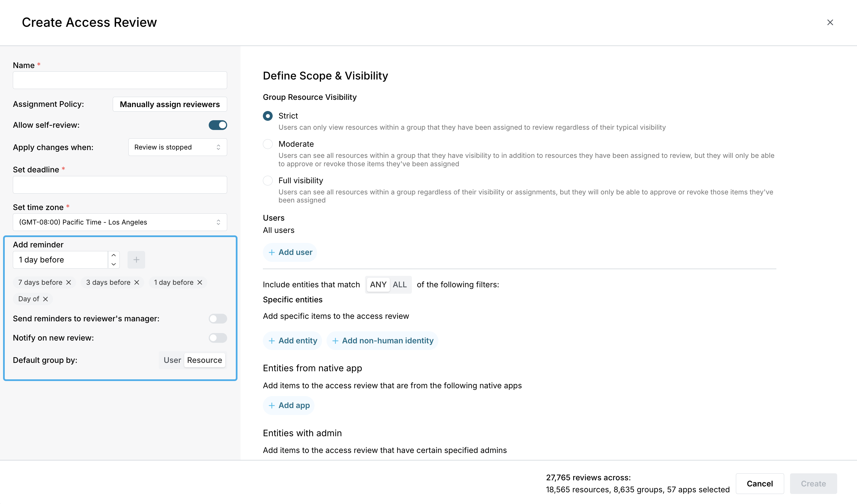Close the Create Access Review dialog
Screen dimensions: 857x504
pos(830,22)
